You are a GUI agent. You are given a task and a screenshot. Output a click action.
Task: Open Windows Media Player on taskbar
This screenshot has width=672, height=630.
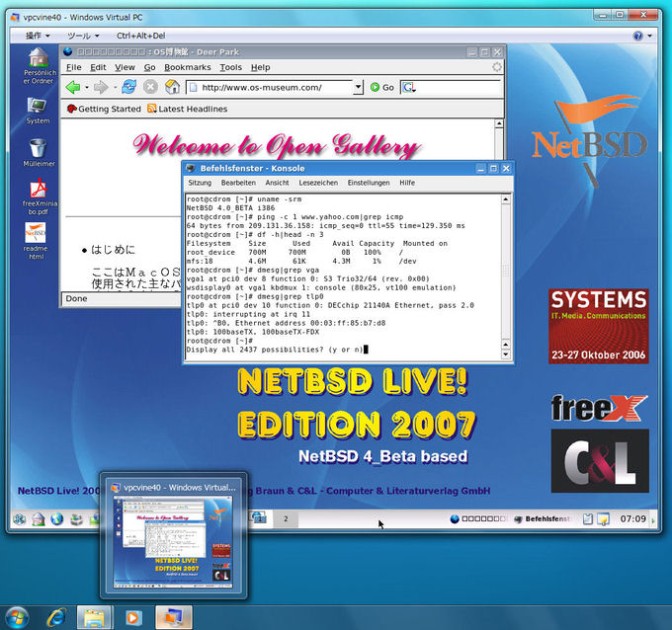coord(132,617)
